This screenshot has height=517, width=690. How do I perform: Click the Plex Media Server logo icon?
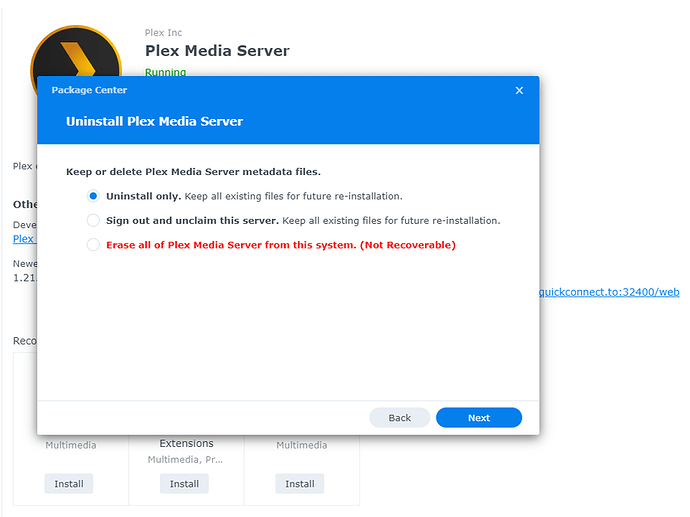(76, 51)
